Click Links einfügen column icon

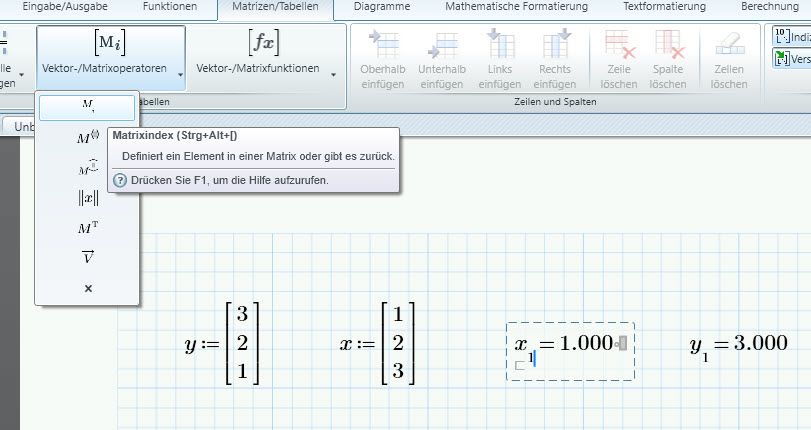[500, 44]
